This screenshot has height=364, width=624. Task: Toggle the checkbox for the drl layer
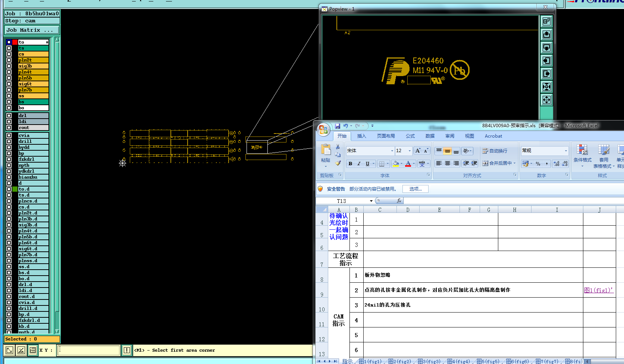click(x=9, y=116)
